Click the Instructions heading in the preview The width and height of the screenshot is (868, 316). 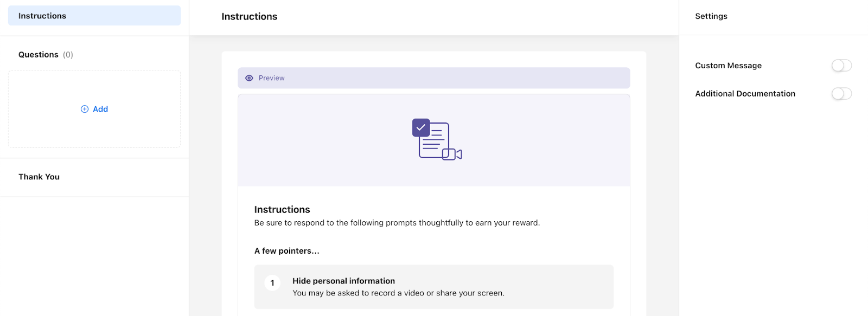[x=282, y=210]
